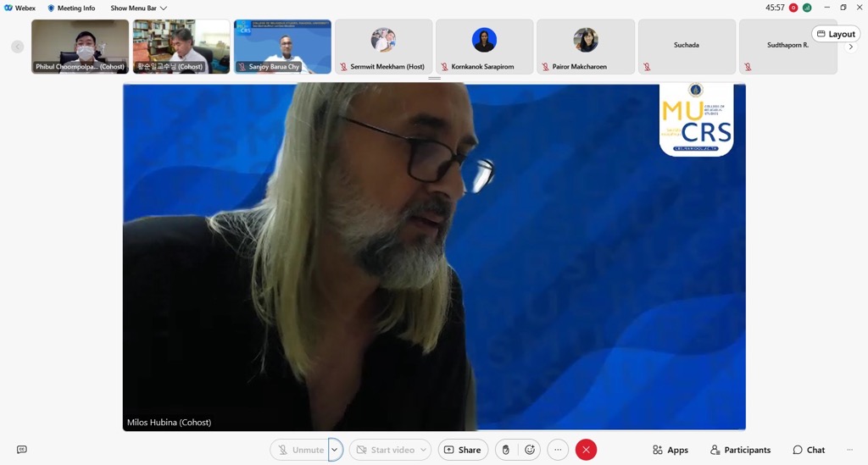Click the thumbnail strip collapse handle

click(435, 78)
